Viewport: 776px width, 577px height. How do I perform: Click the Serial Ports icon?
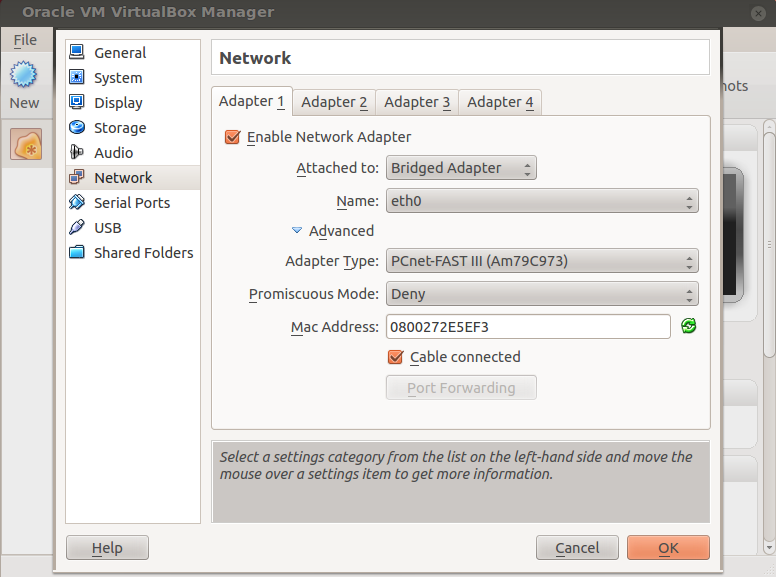(x=77, y=202)
